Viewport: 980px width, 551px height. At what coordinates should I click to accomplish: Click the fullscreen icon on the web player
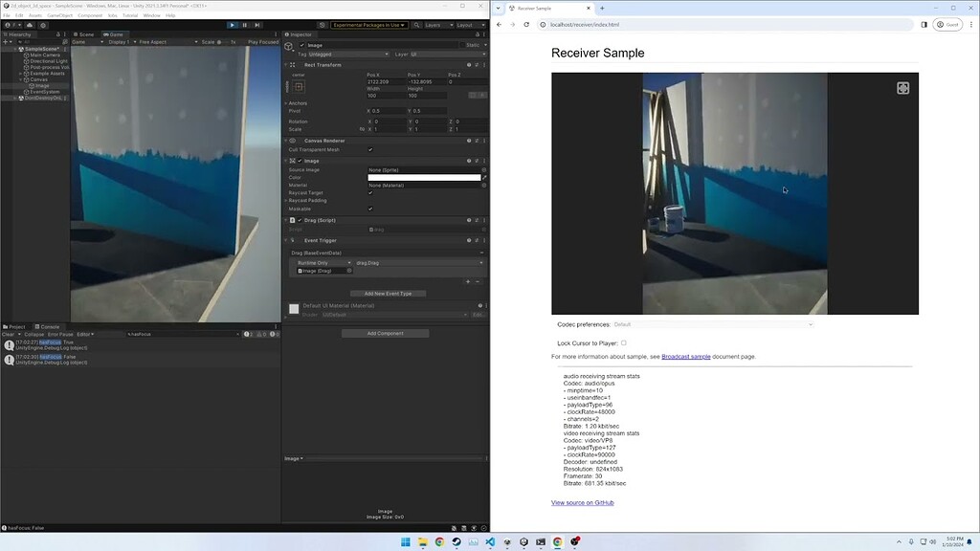click(902, 87)
